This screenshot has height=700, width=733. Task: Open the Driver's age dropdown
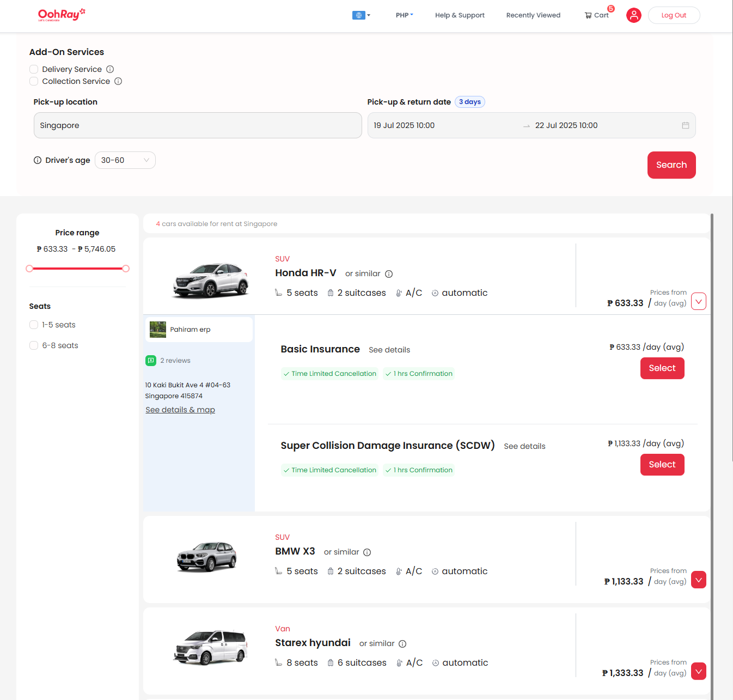coord(125,160)
